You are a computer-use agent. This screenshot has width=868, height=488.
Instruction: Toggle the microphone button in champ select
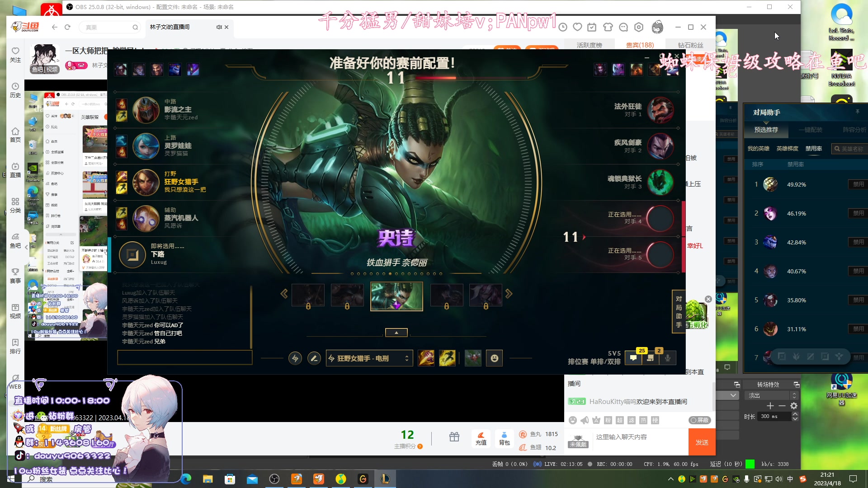pos(667,358)
